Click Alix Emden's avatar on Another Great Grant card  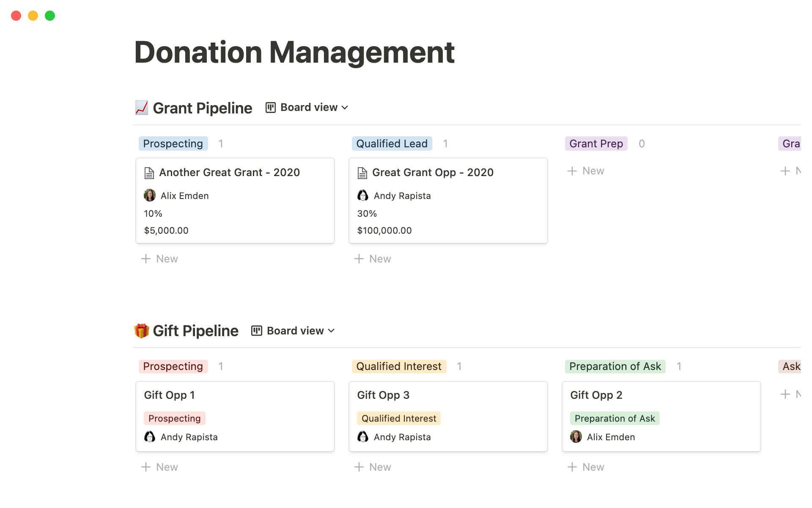click(x=150, y=196)
